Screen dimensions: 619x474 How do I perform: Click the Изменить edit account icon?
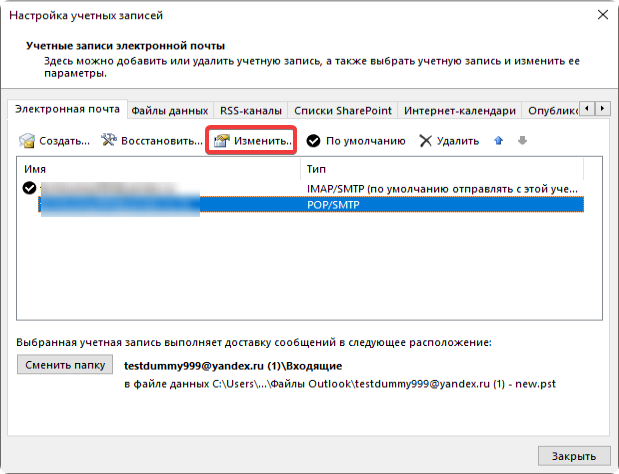click(x=223, y=141)
